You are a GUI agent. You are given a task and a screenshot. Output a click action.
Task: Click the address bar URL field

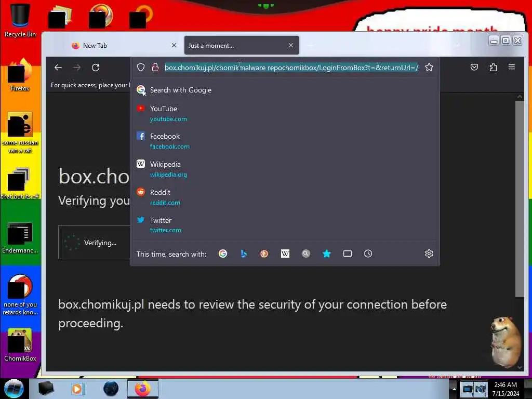coord(291,68)
